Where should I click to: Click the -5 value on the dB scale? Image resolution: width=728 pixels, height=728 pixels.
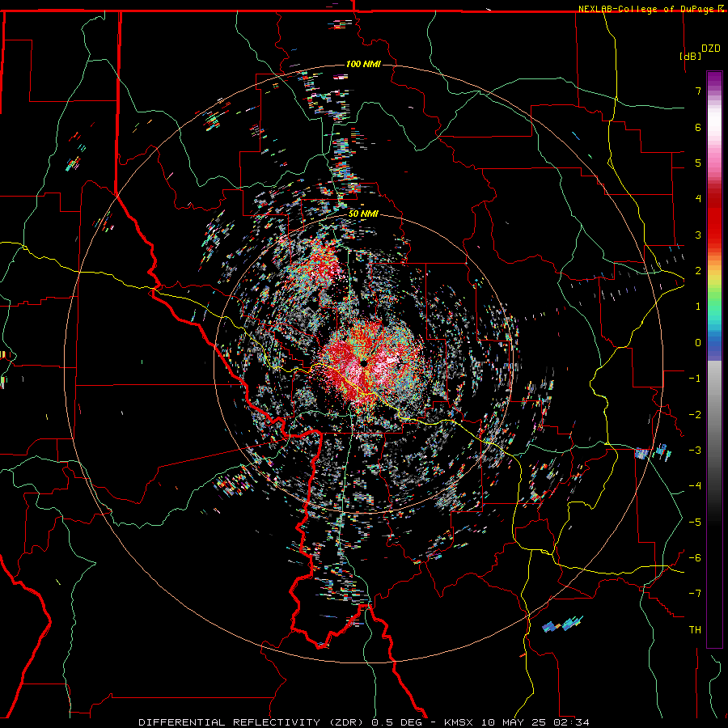pyautogui.click(x=695, y=523)
